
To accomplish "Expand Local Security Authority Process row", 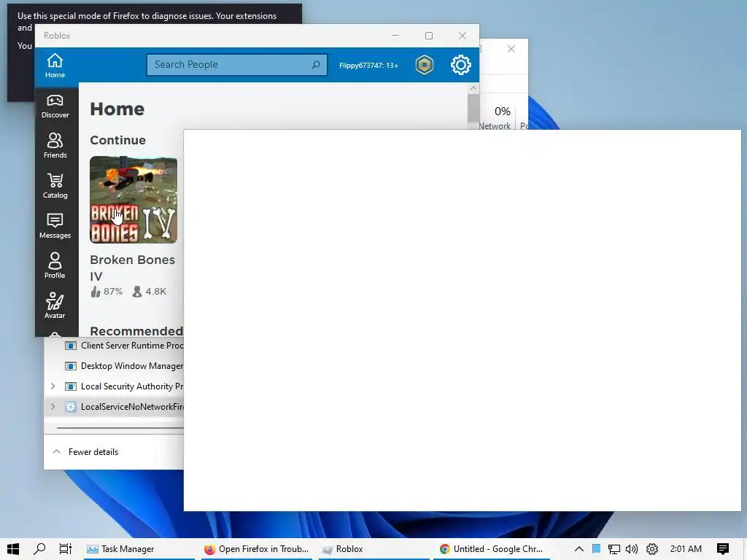I will (53, 386).
